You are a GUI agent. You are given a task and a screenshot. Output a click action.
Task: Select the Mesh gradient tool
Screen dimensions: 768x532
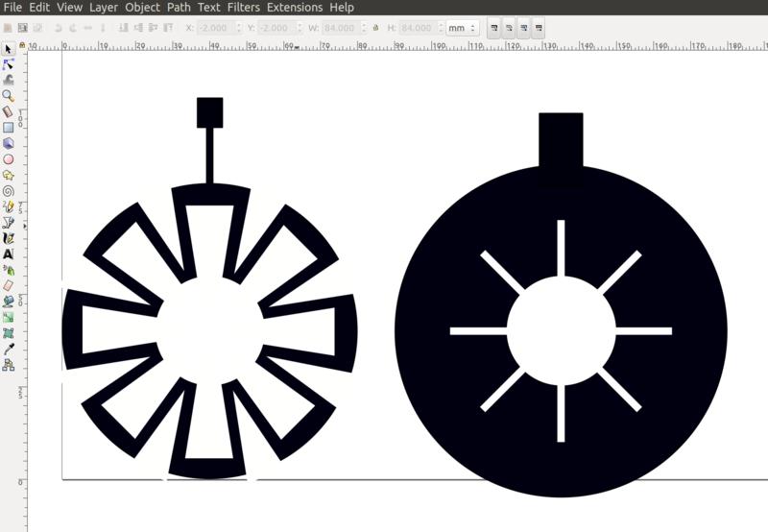coord(8,333)
